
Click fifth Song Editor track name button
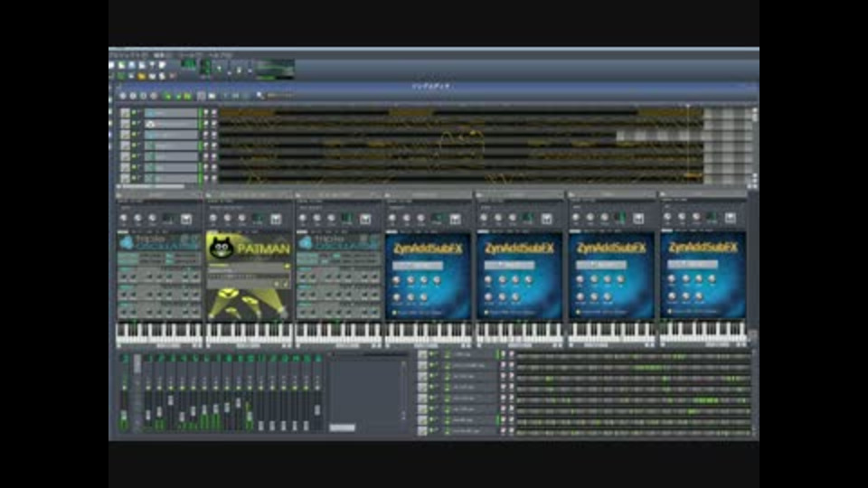[x=171, y=156]
